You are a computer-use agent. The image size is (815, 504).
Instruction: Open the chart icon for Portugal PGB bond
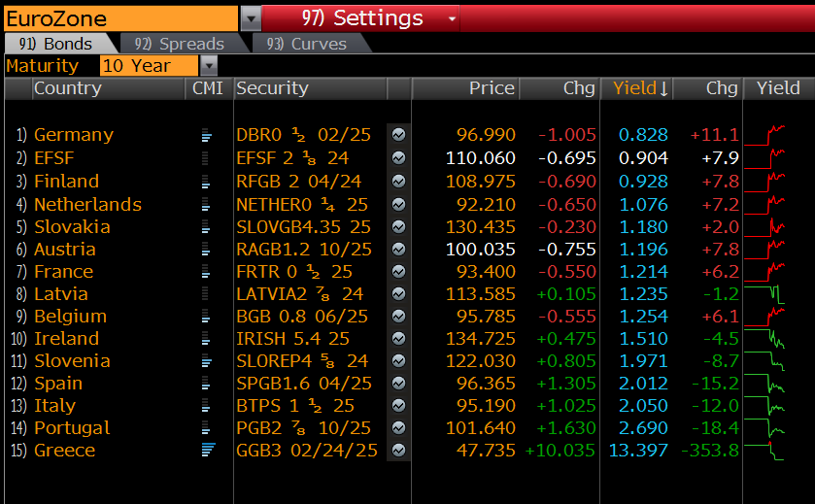coord(398,428)
